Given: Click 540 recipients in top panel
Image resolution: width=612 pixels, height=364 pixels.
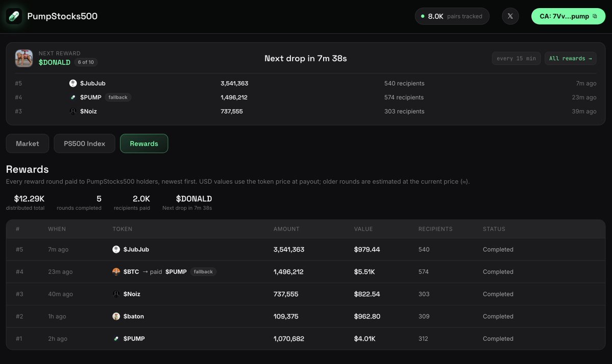Looking at the screenshot, I should [x=404, y=83].
